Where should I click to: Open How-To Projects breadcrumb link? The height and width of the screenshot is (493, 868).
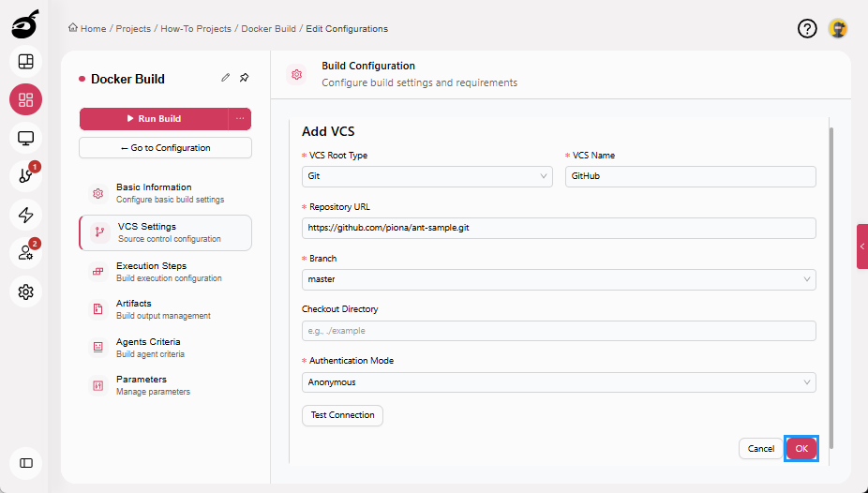(x=196, y=29)
